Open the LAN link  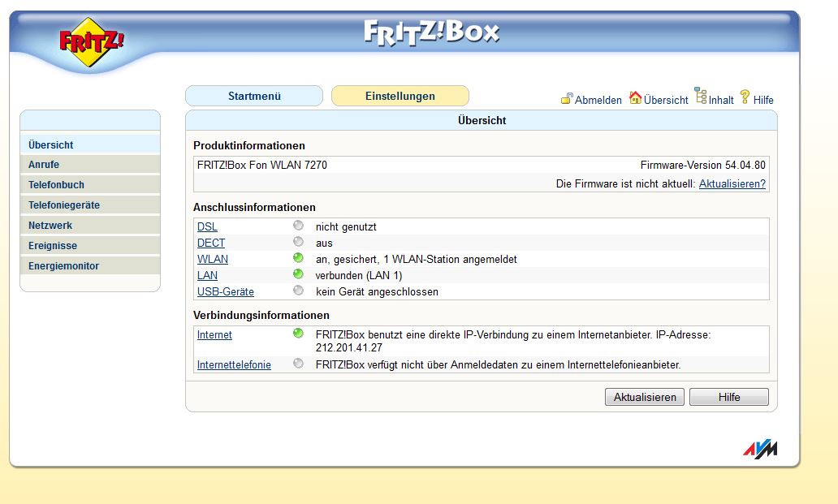point(207,275)
